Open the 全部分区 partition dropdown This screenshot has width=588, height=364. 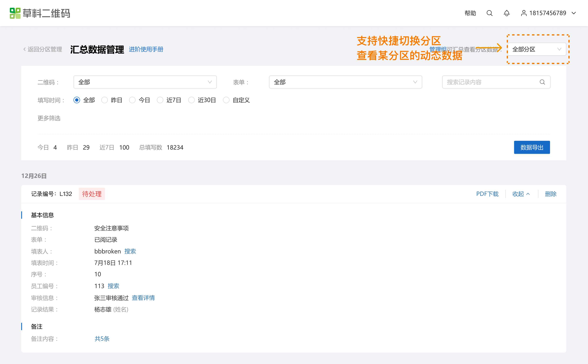pos(537,49)
